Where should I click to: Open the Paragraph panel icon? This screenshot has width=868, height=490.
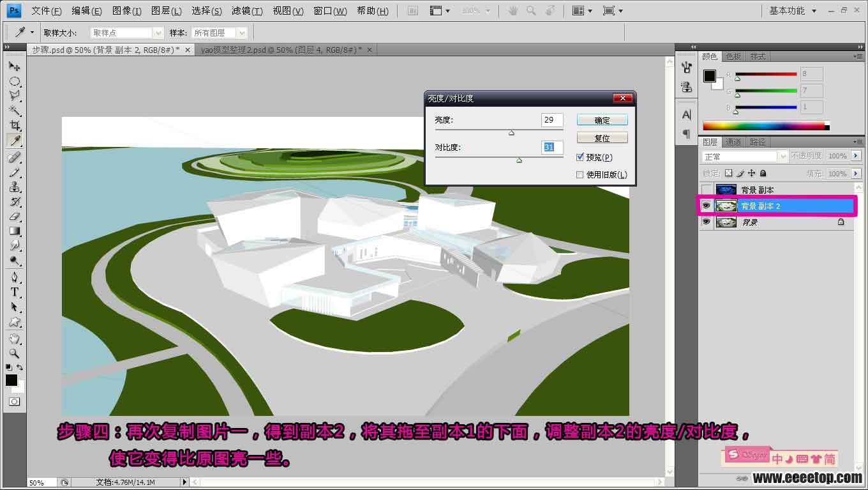687,134
